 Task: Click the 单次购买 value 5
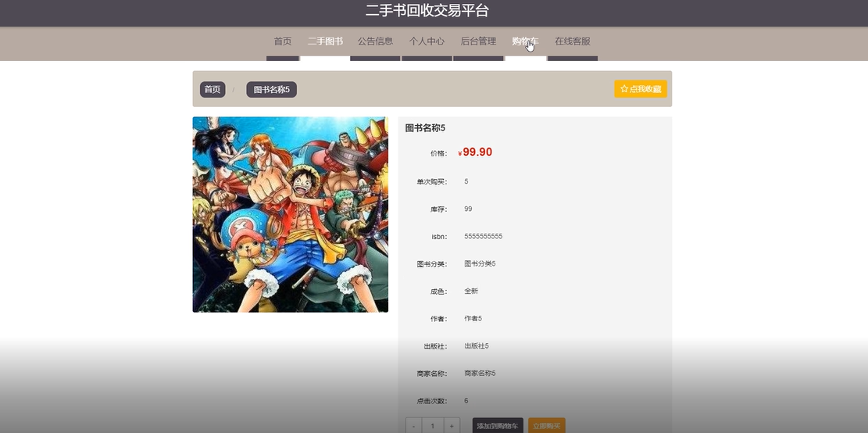[466, 181]
